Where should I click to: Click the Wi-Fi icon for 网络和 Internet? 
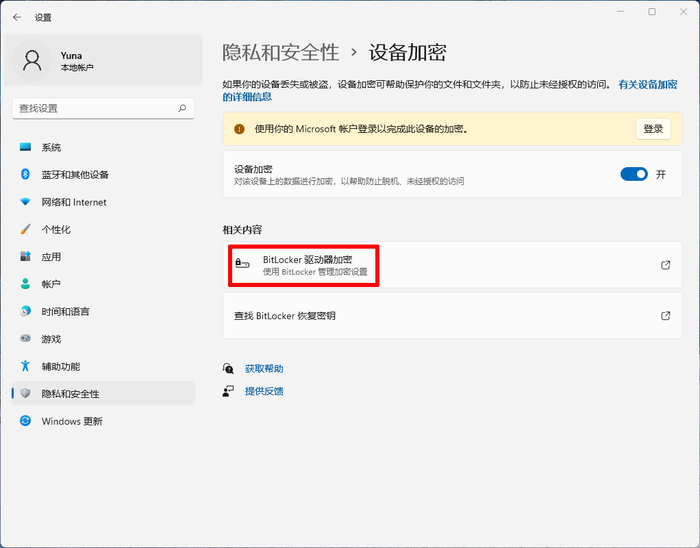pyautogui.click(x=25, y=202)
